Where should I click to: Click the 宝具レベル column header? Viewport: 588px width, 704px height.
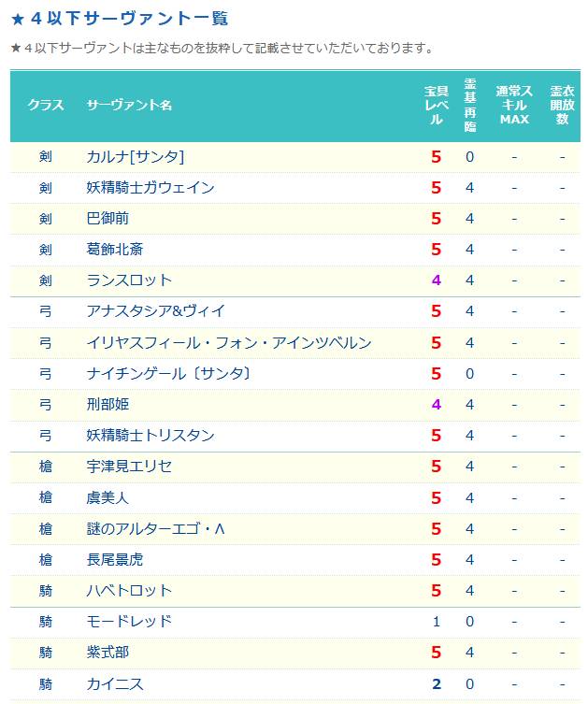[437, 105]
